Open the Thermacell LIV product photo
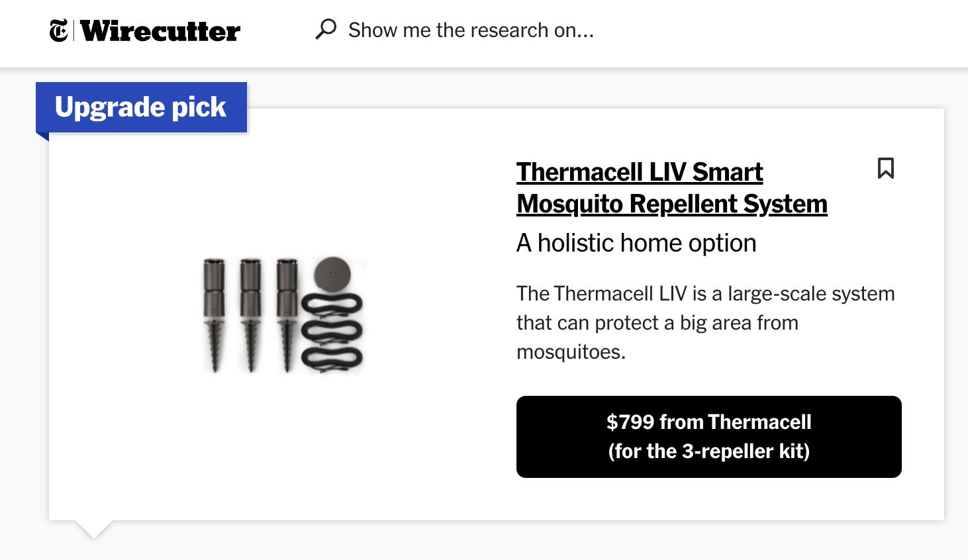 (x=283, y=314)
